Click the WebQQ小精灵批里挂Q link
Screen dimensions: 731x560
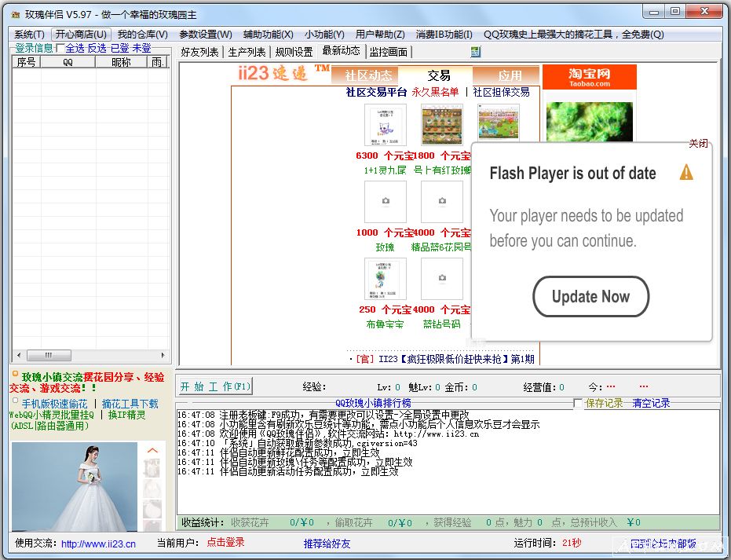tap(51, 415)
